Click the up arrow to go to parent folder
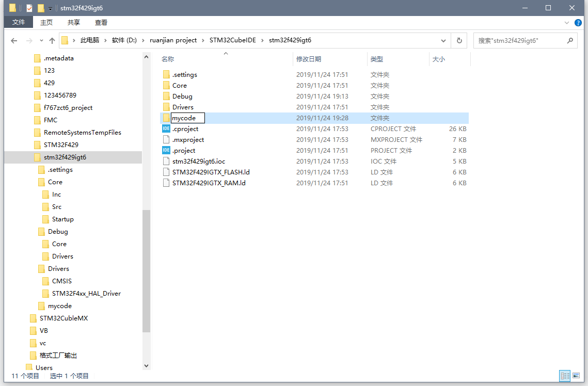 tap(52, 40)
